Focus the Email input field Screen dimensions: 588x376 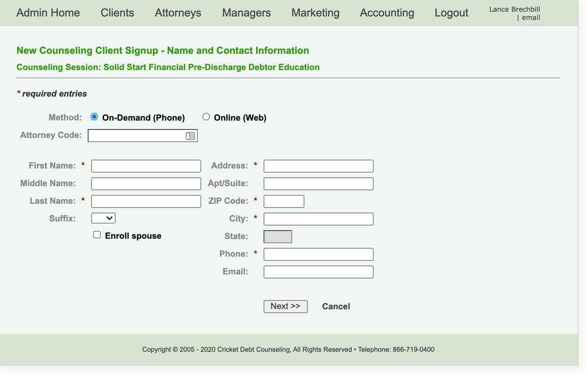tap(318, 272)
